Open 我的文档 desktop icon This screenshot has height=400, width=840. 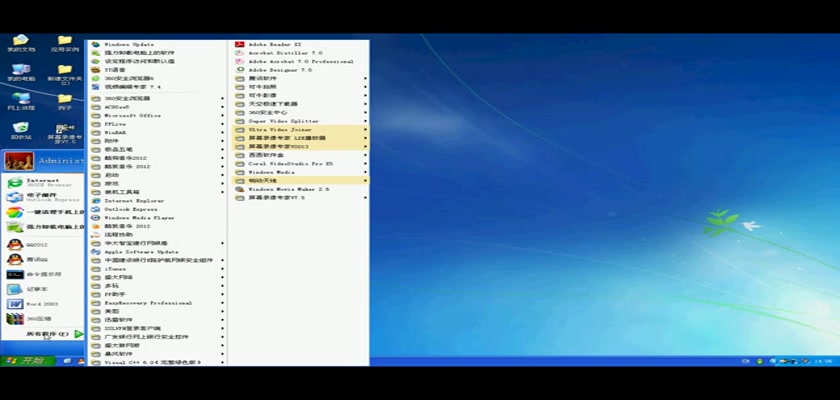tap(21, 43)
